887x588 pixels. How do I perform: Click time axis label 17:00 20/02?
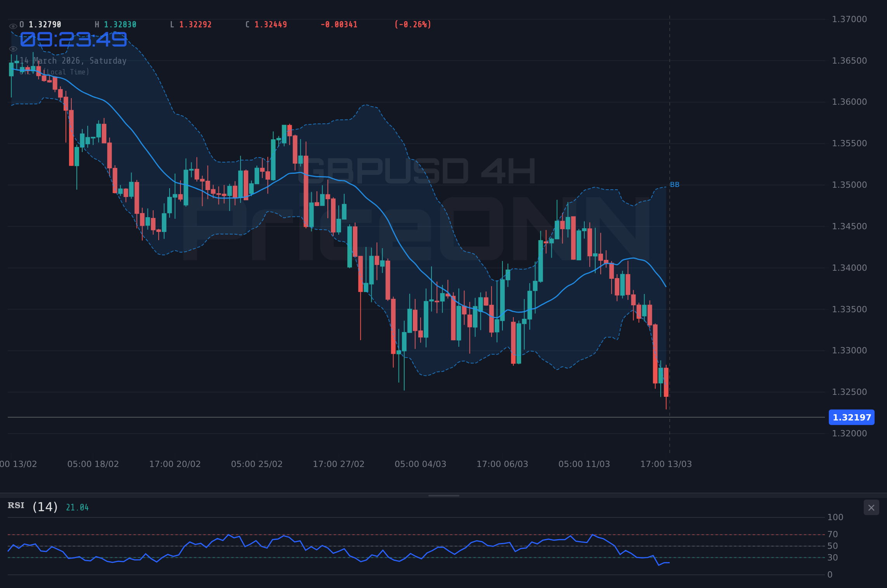(175, 464)
